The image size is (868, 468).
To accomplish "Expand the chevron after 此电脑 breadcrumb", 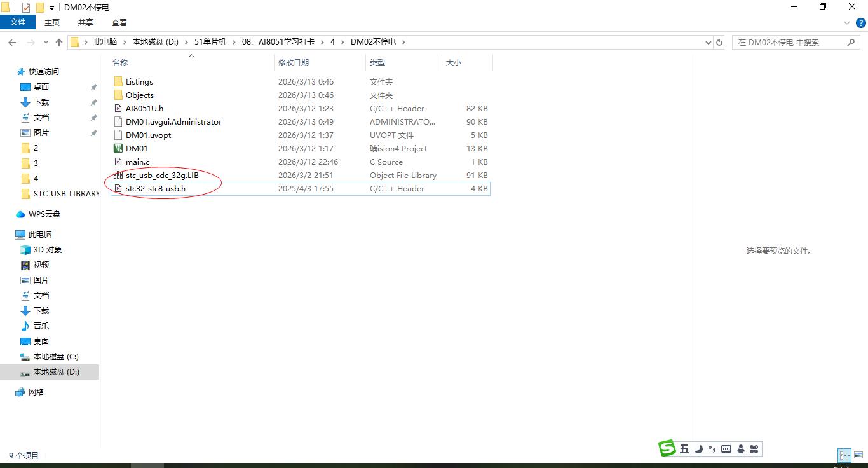I will pos(125,42).
